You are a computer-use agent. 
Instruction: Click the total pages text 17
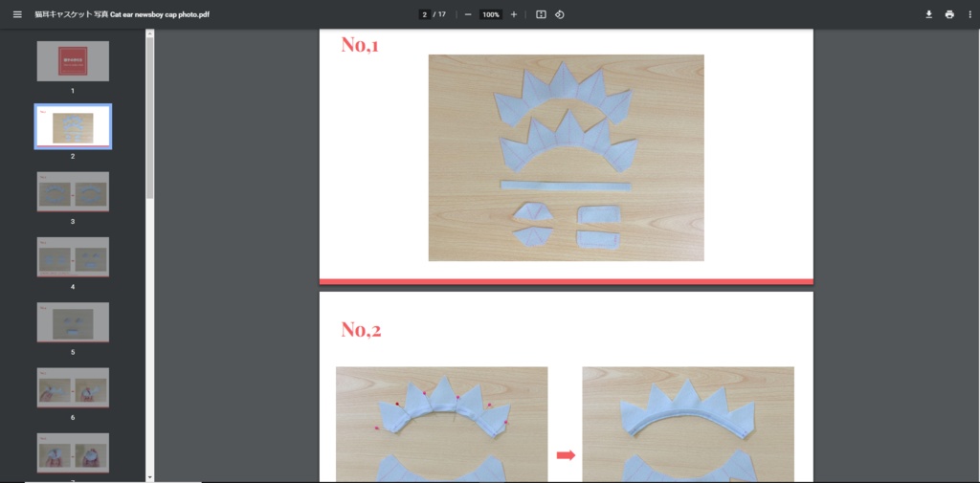pos(442,14)
